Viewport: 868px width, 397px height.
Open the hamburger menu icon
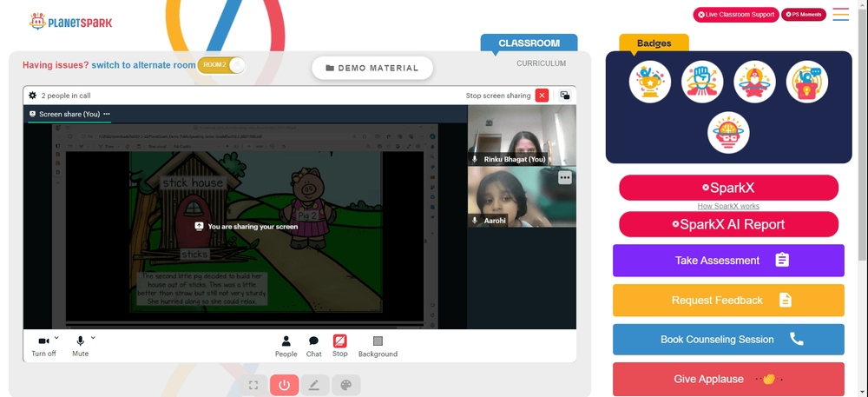pyautogui.click(x=841, y=15)
